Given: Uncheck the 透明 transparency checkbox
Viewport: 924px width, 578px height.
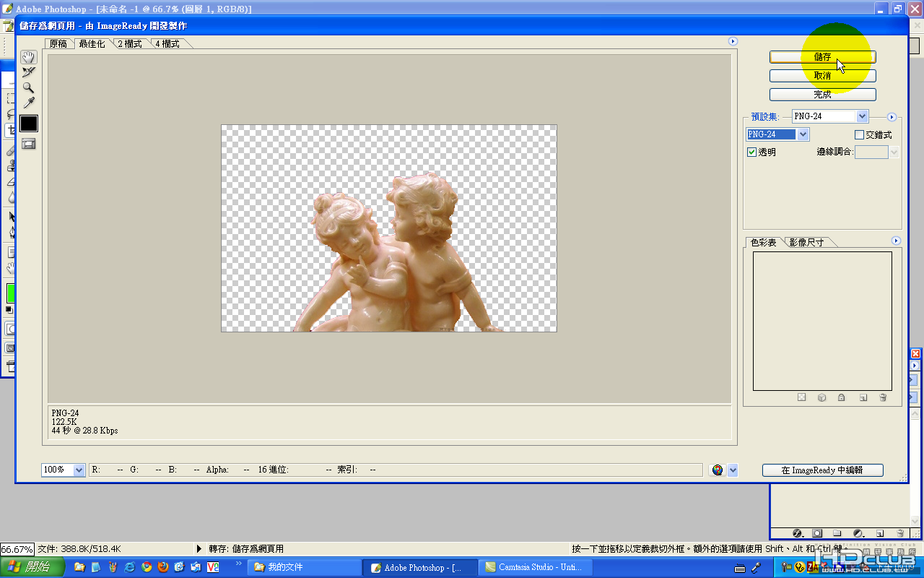Looking at the screenshot, I should coord(751,152).
